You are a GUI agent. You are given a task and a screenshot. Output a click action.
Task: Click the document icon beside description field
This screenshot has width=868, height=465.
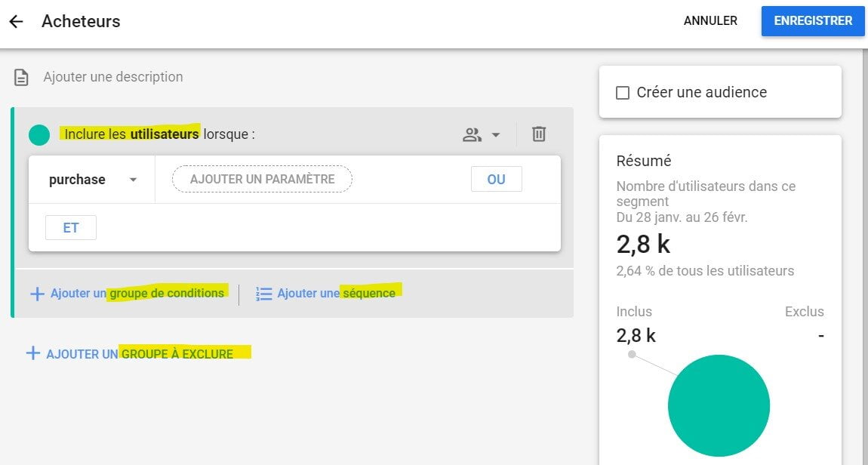[22, 77]
